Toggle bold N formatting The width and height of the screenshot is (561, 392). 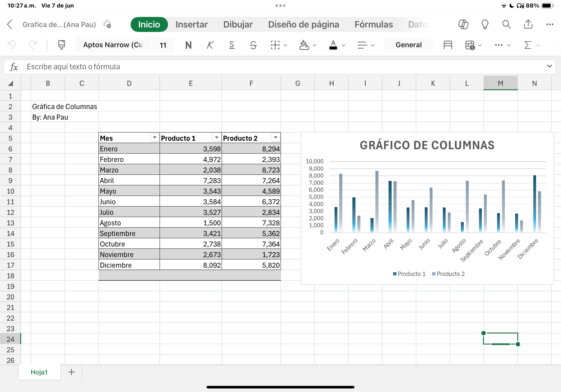coord(188,45)
